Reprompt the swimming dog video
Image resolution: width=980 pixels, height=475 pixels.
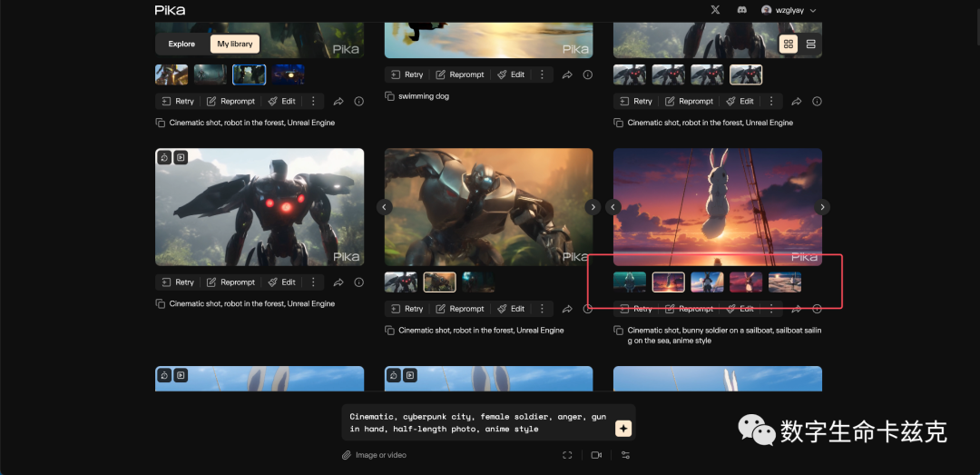coord(460,74)
